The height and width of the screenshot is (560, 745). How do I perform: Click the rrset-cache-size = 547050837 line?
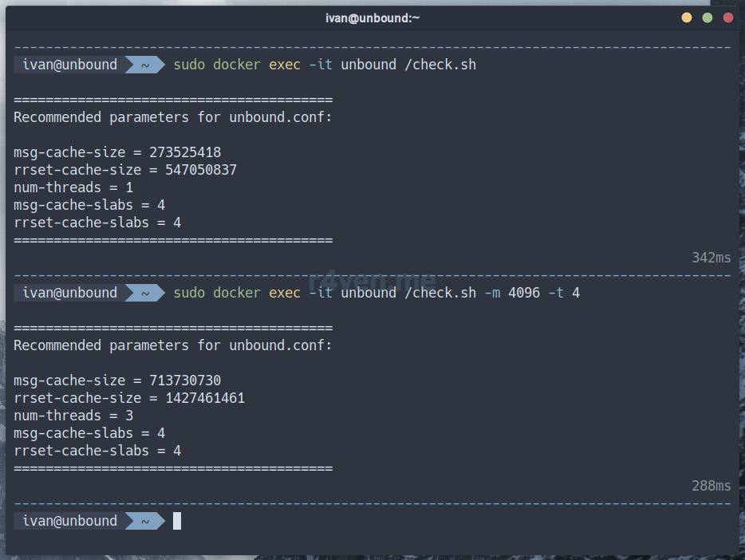(x=125, y=170)
